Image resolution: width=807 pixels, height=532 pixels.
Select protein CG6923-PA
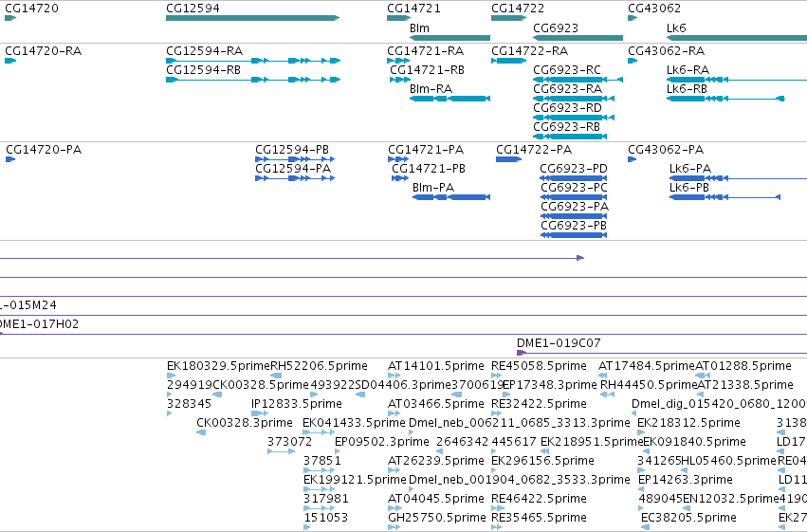click(x=574, y=216)
